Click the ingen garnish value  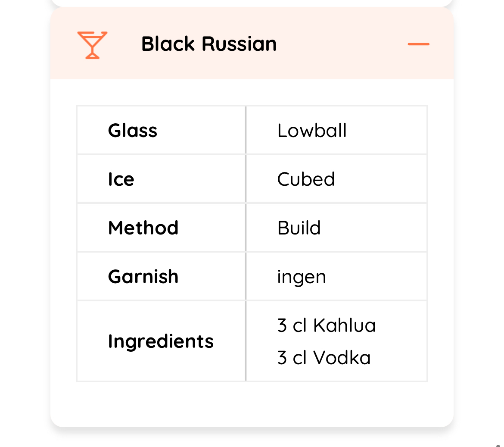click(x=302, y=277)
